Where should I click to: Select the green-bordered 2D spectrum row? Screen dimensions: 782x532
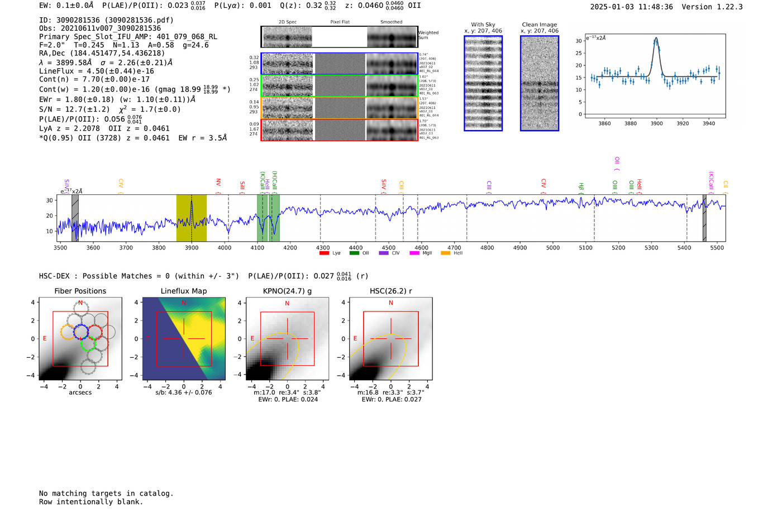pyautogui.click(x=340, y=86)
